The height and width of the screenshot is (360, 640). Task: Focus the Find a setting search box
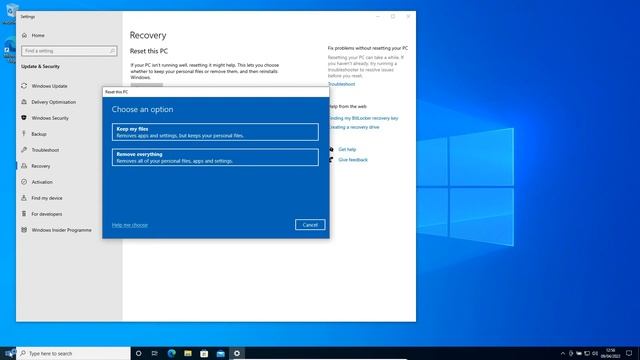(x=69, y=51)
